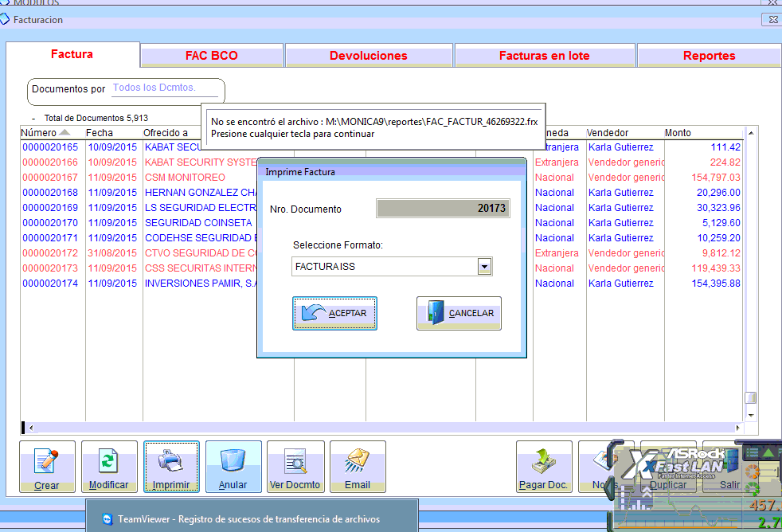Click the grid's vertical scroll down arrow
The image size is (782, 532).
pos(751,416)
